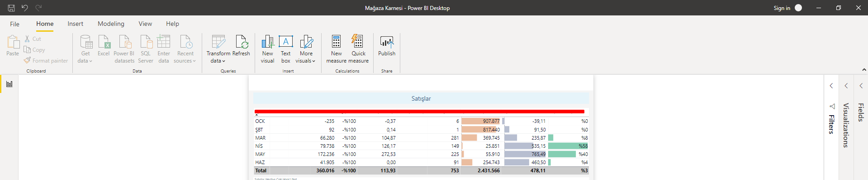Expand the Filters pane chevron
Image resolution: width=868 pixels, height=180 pixels.
pyautogui.click(x=831, y=86)
